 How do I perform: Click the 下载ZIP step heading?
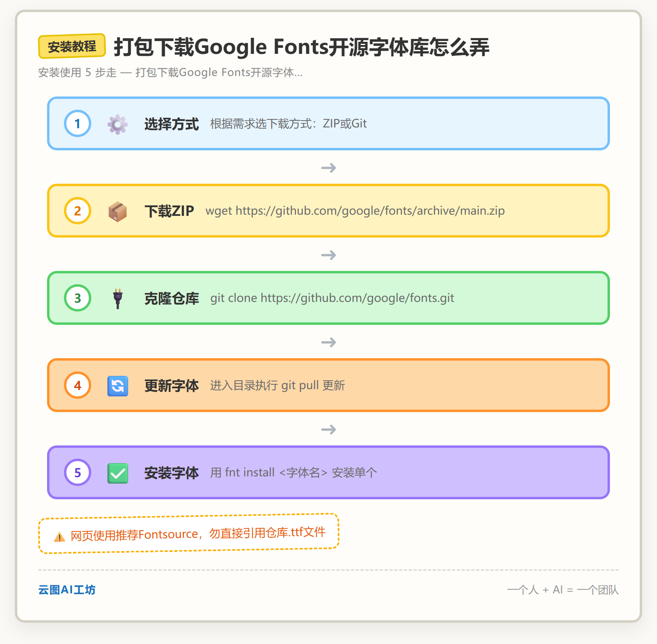click(169, 211)
